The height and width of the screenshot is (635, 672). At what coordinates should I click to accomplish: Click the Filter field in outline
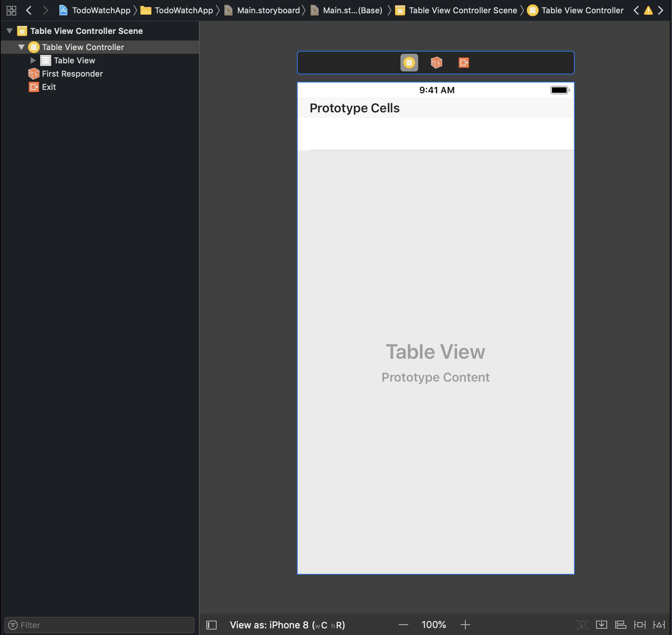(99, 625)
